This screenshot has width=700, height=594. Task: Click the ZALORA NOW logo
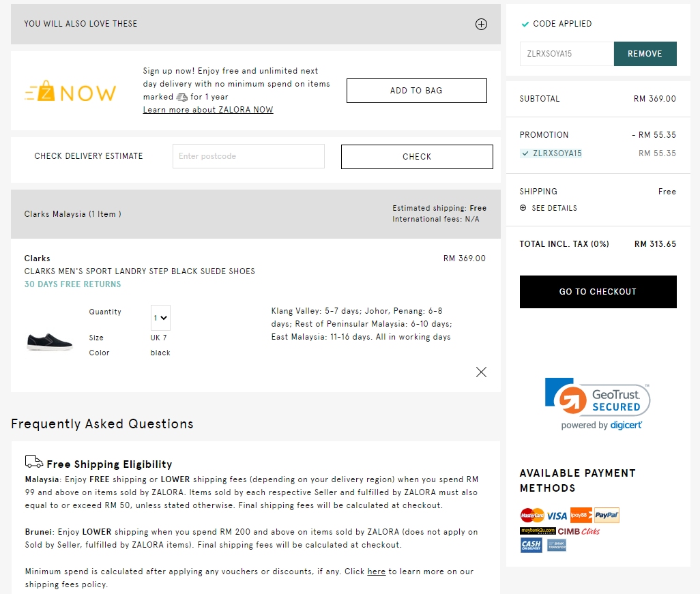tap(70, 92)
